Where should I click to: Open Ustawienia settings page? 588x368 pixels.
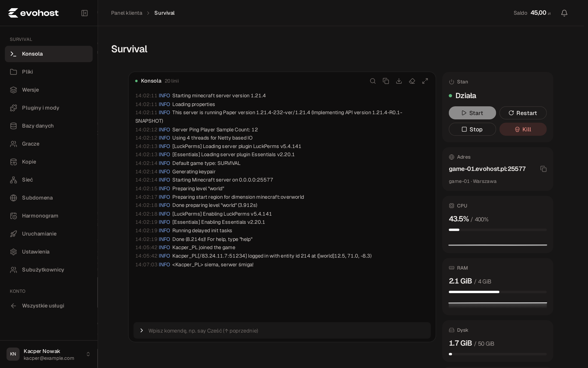49,252
